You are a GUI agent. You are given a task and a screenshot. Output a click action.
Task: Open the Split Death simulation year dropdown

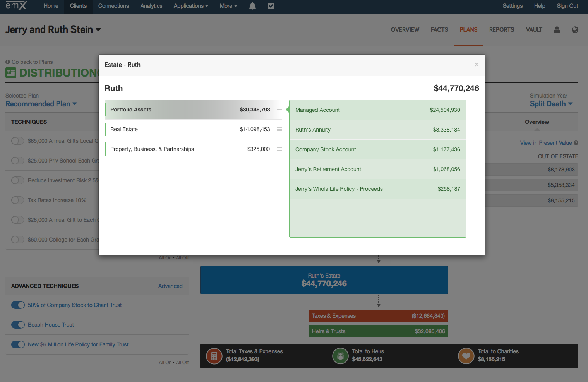coord(551,104)
